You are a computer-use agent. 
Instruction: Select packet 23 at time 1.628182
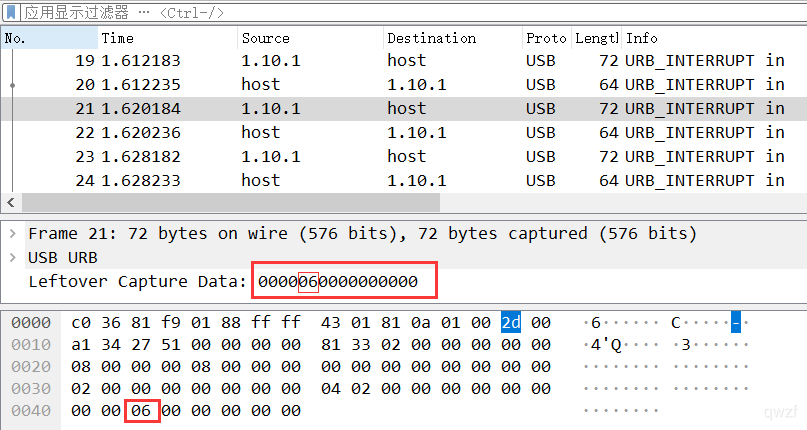(x=404, y=157)
